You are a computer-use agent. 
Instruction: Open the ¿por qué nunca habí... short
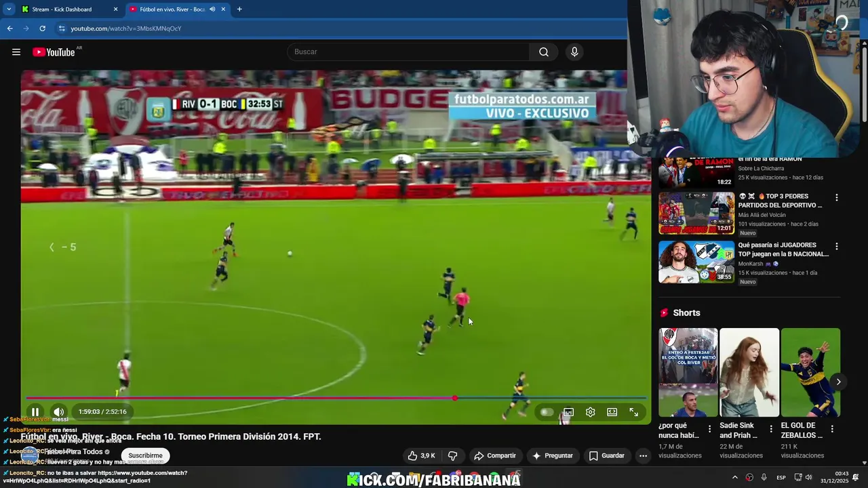point(688,372)
